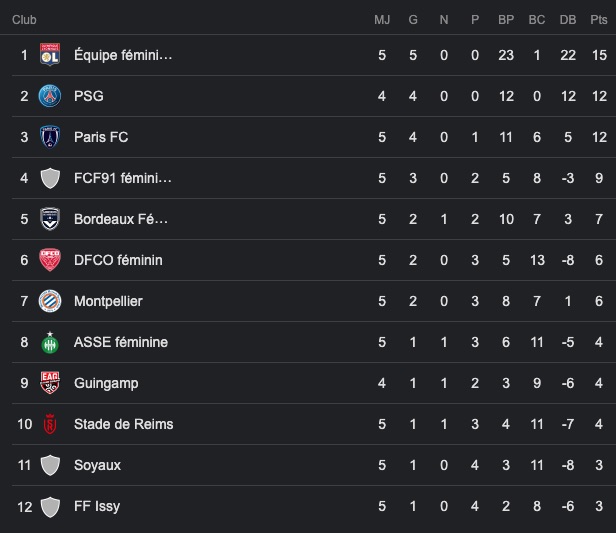Select the Montpellier team name
The height and width of the screenshot is (533, 616).
click(x=108, y=301)
